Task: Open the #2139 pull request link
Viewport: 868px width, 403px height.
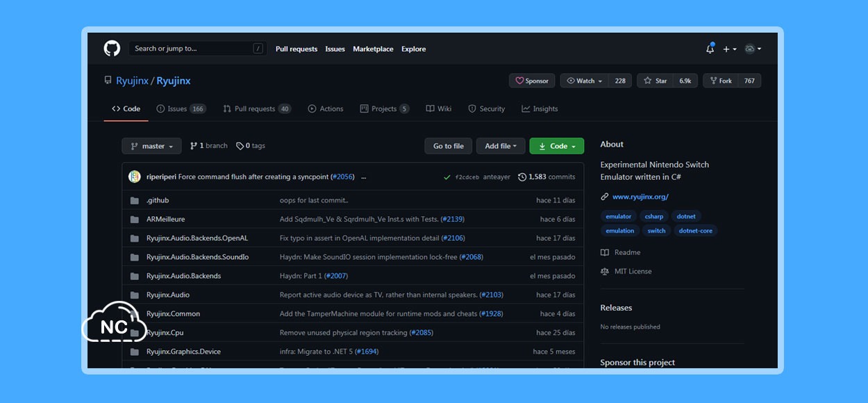Action: coord(453,220)
